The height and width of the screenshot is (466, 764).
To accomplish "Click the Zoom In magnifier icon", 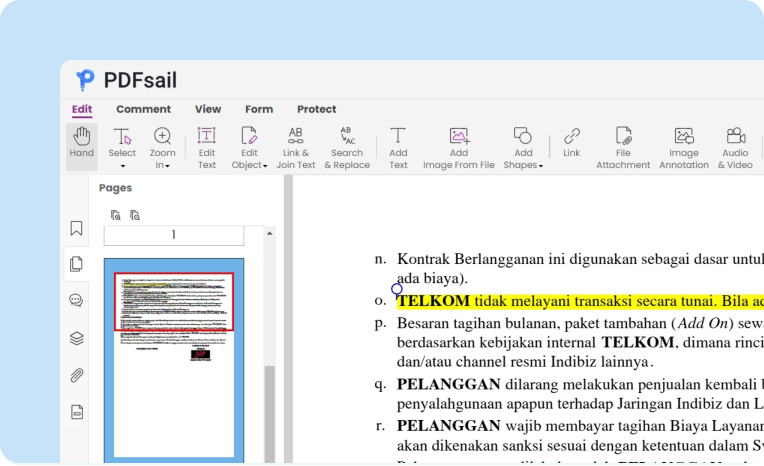I will tap(162, 136).
